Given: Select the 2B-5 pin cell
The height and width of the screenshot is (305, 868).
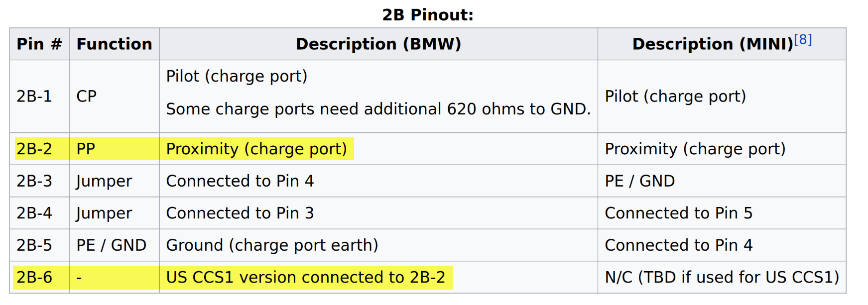Looking at the screenshot, I should click(34, 245).
